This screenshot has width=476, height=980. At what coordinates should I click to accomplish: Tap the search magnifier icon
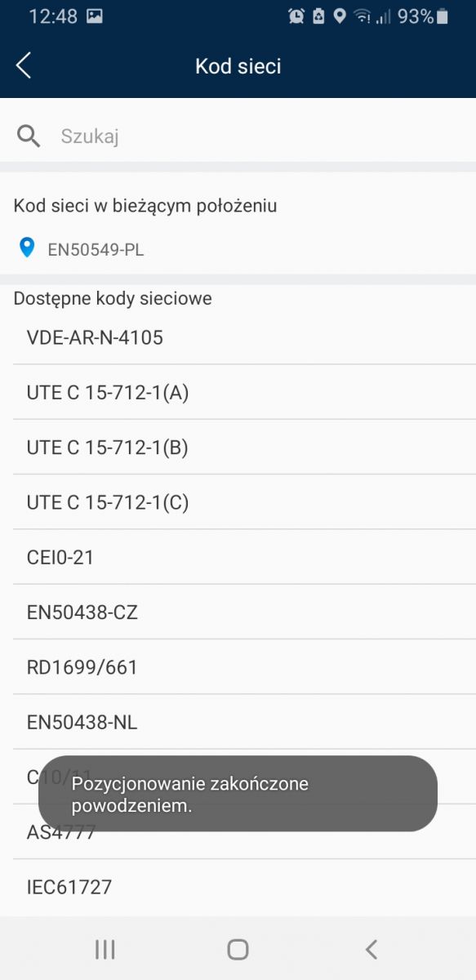(x=29, y=136)
